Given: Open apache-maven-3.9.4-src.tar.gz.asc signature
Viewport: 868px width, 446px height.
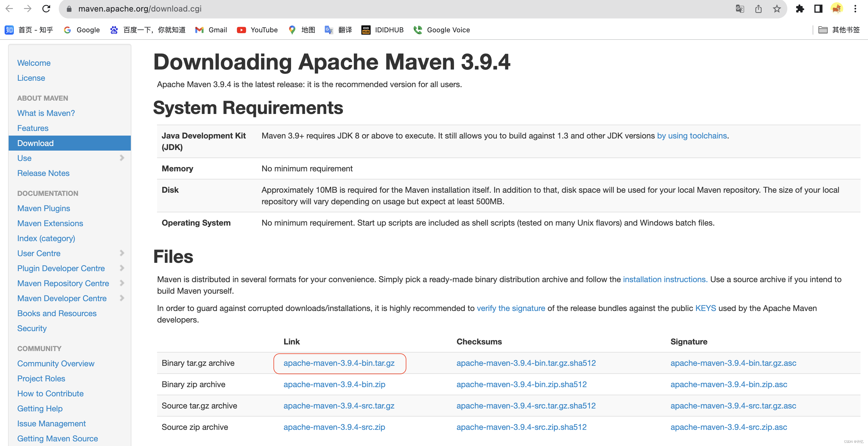Looking at the screenshot, I should 733,406.
